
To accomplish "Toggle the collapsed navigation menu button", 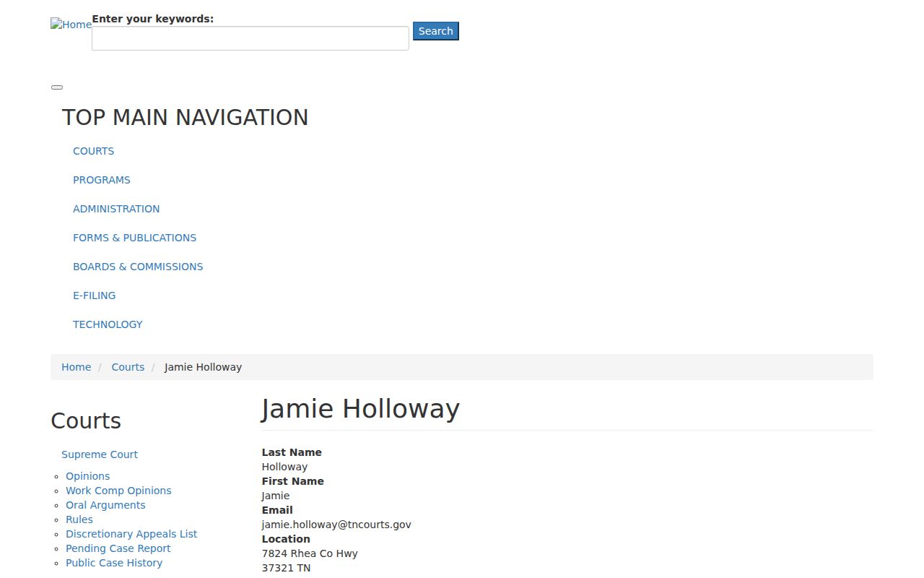I will click(x=57, y=87).
